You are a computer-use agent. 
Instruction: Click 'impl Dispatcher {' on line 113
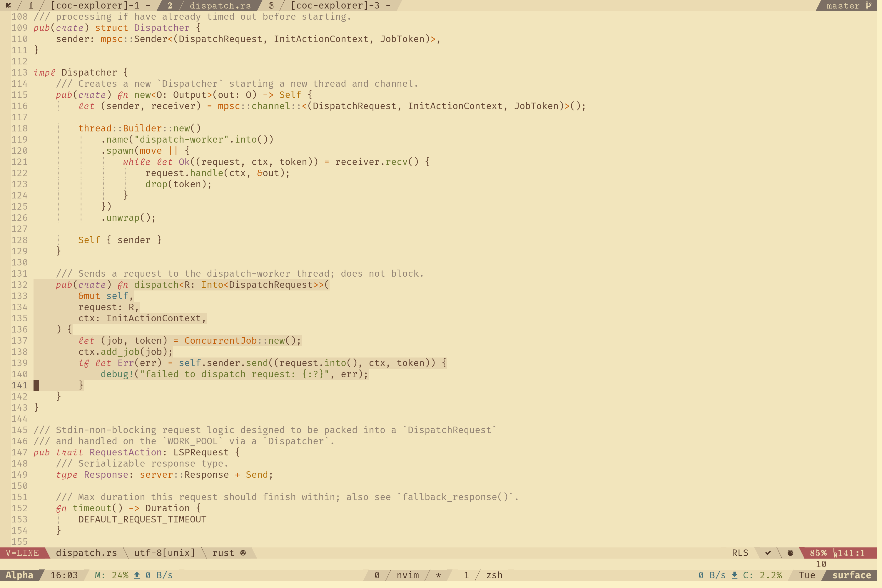pos(81,73)
